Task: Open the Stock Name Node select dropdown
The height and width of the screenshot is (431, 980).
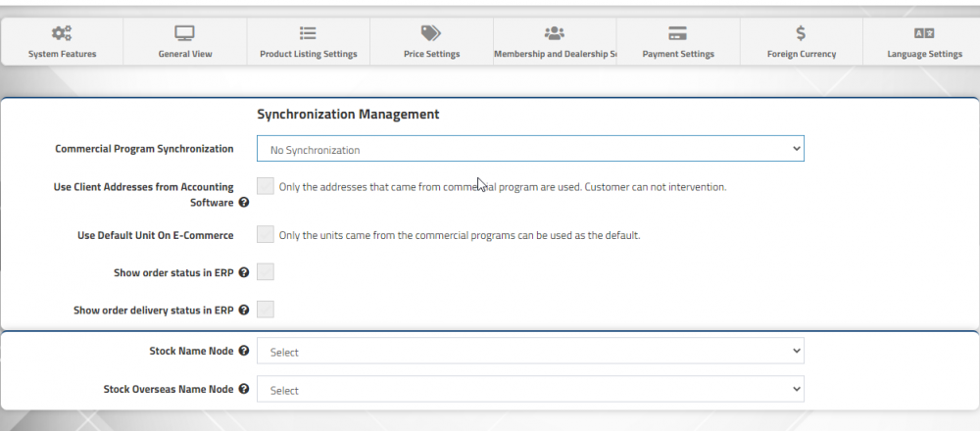Action: click(530, 351)
